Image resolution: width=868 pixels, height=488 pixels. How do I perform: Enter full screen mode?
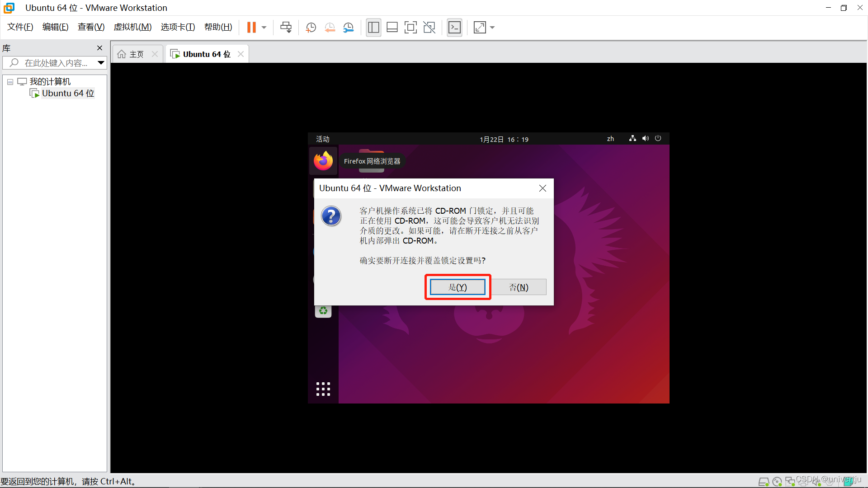point(410,27)
